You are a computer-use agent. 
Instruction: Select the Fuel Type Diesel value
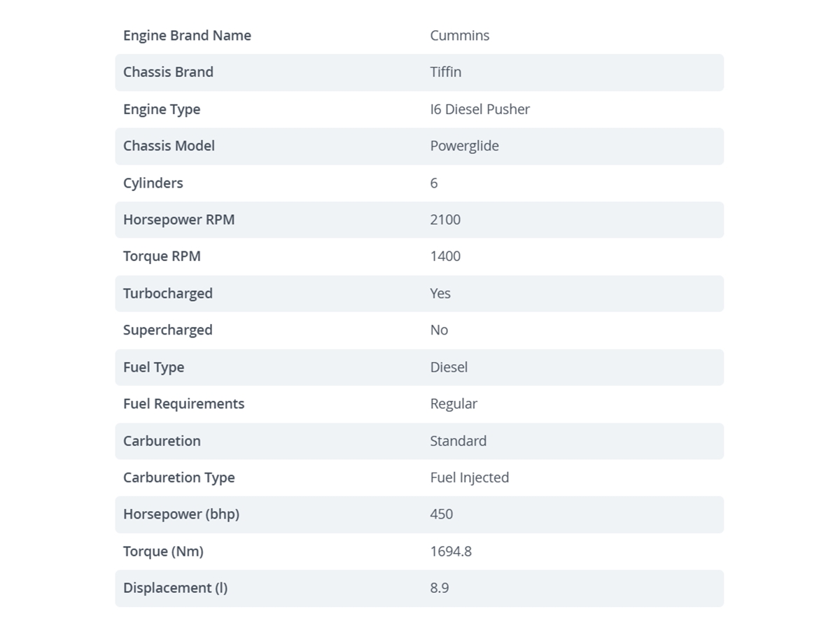[x=449, y=367]
